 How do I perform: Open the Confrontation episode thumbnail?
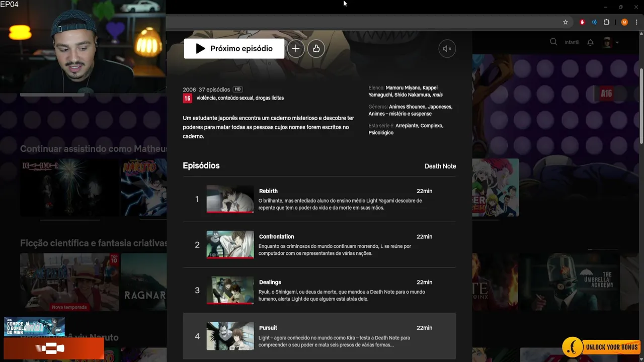(230, 245)
